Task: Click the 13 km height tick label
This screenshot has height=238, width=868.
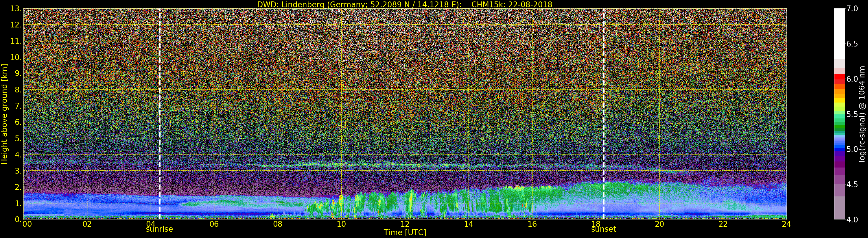Action: point(16,9)
